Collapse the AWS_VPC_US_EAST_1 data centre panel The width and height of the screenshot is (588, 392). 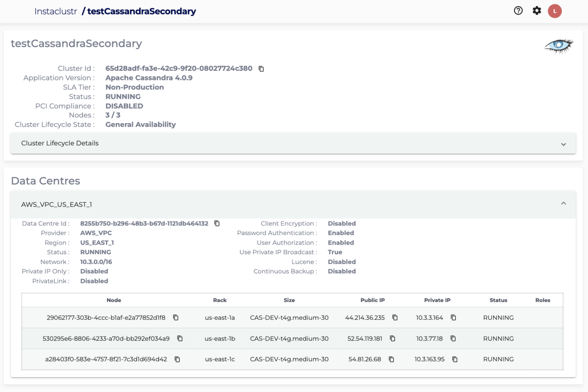[x=563, y=203]
